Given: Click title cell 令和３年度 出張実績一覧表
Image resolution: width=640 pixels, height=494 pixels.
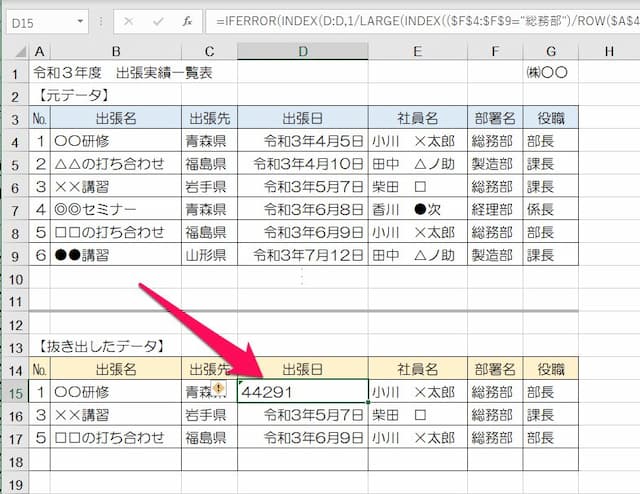Looking at the screenshot, I should click(x=123, y=73).
